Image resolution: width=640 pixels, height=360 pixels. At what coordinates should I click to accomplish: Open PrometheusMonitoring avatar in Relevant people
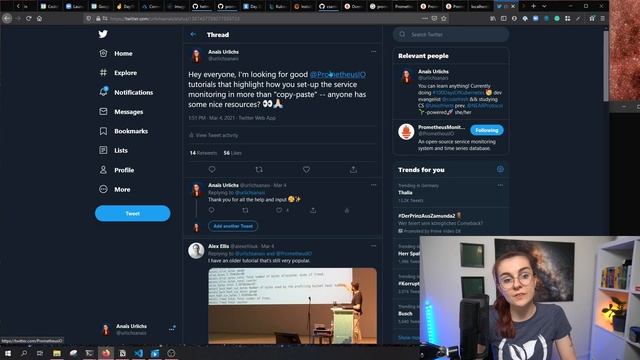(406, 132)
